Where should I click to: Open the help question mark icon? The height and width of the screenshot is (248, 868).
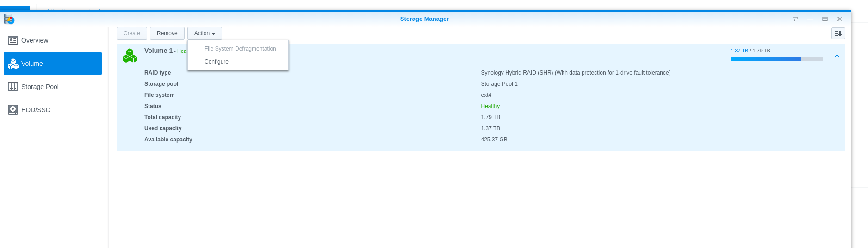point(795,19)
